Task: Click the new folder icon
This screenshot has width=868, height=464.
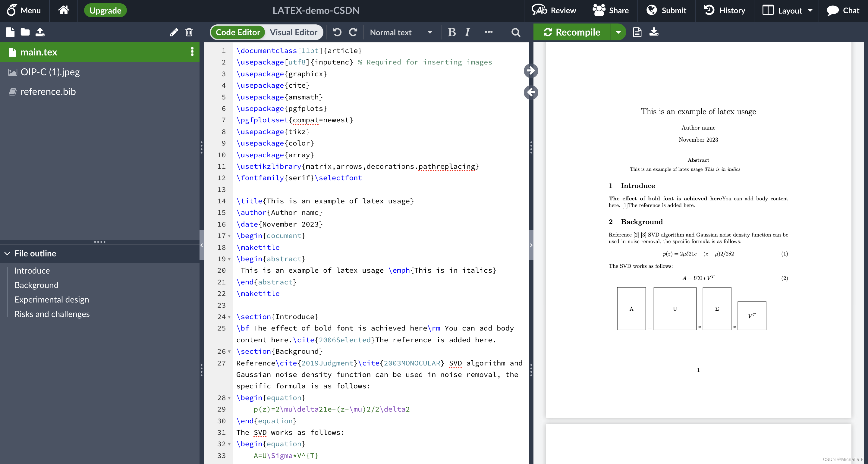Action: [25, 32]
